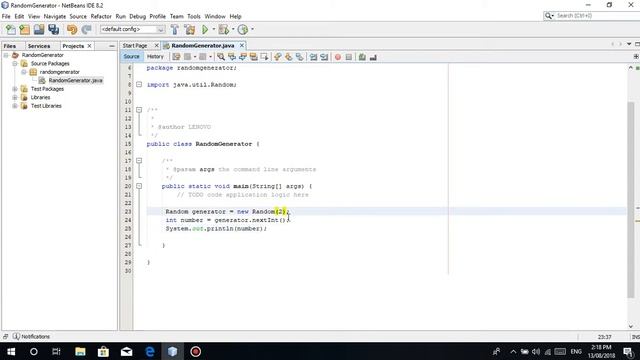Open Microsoft Edge from the taskbar
Viewport: 640px width, 360px height.
tap(150, 351)
